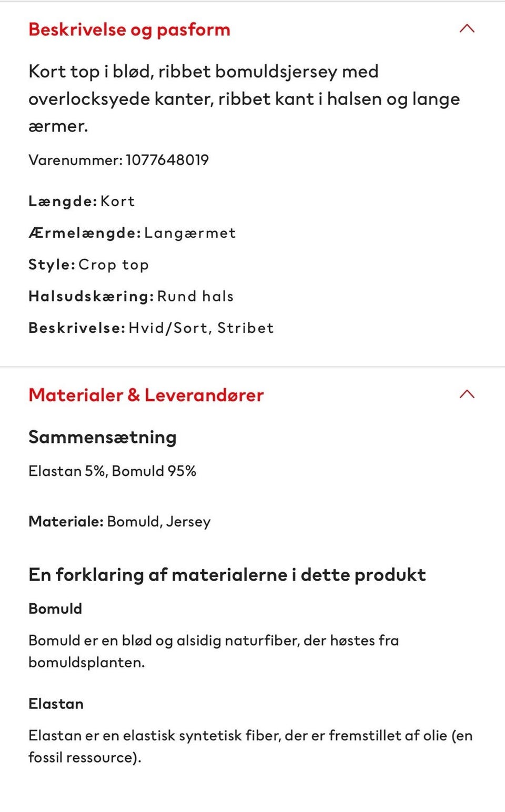Select the Materiale: Bomuld, Jersey line
Screen dimensions: 505x812
pyautogui.click(x=119, y=522)
